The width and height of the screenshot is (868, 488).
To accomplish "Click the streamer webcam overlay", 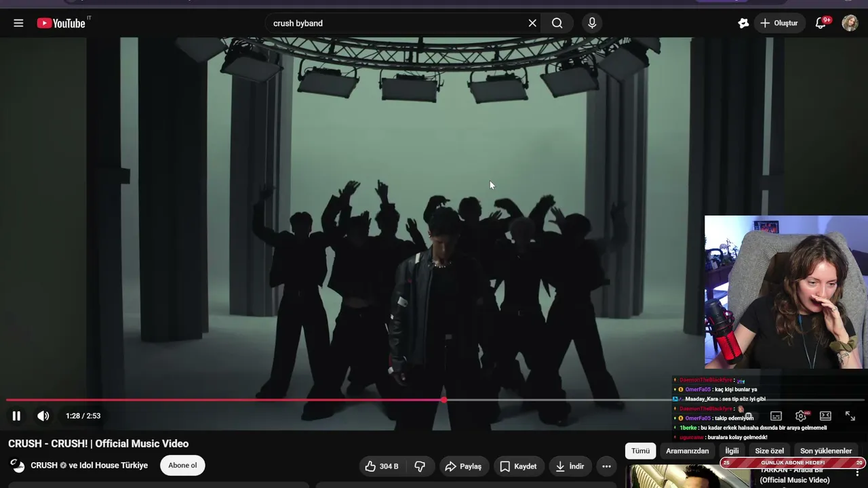I will (786, 292).
